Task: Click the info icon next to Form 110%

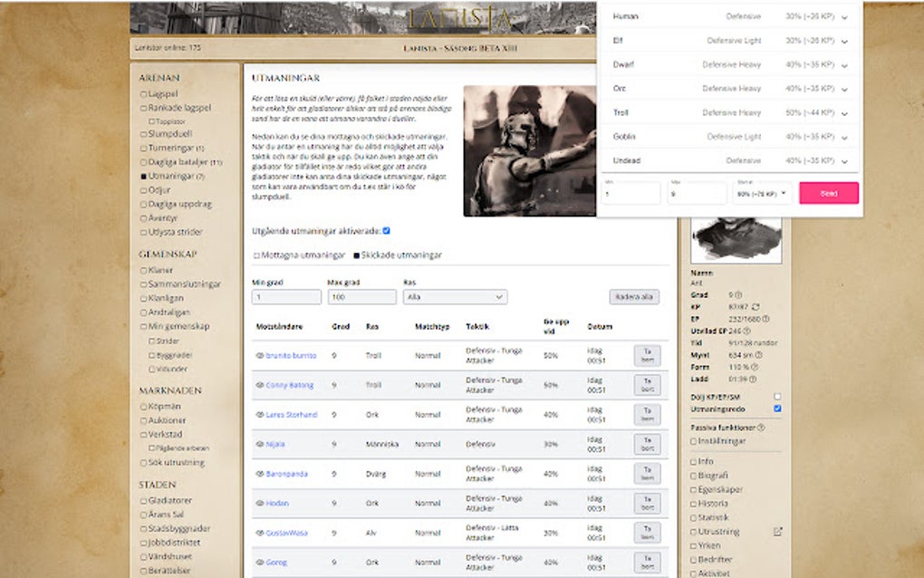Action: [755, 368]
